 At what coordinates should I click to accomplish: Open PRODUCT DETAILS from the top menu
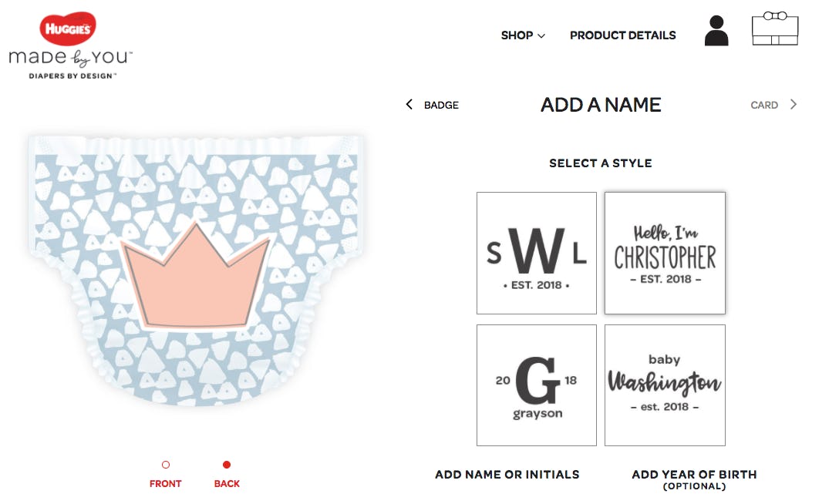point(622,35)
